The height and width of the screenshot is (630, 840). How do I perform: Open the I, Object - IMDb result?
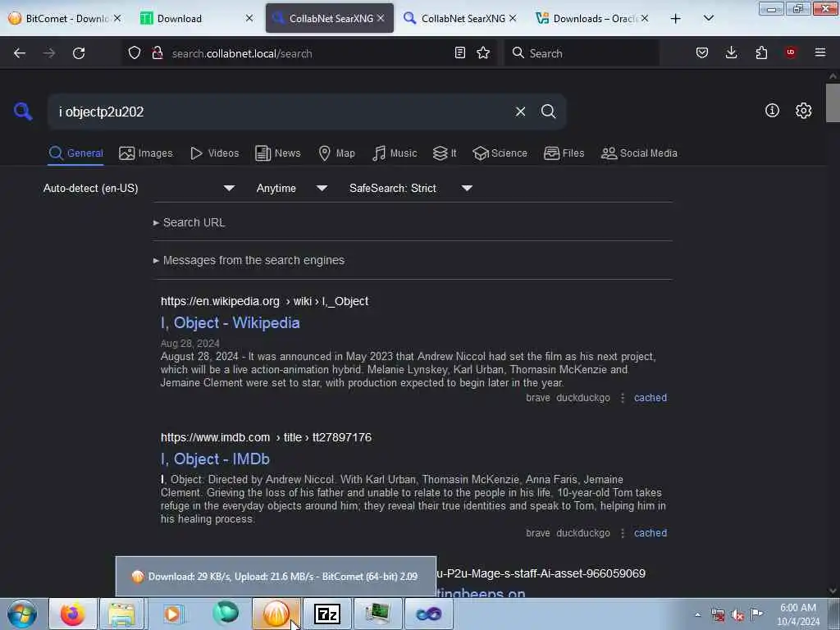(216, 459)
